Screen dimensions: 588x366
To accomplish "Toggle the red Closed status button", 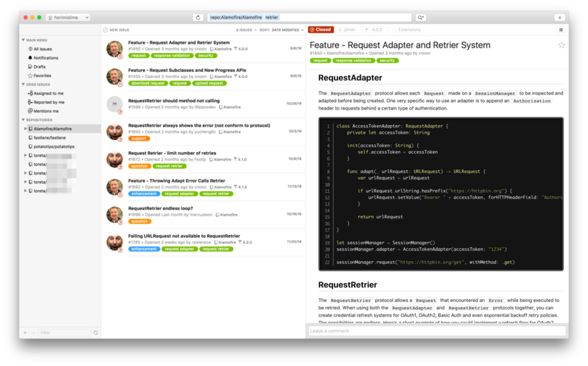I will tap(320, 30).
